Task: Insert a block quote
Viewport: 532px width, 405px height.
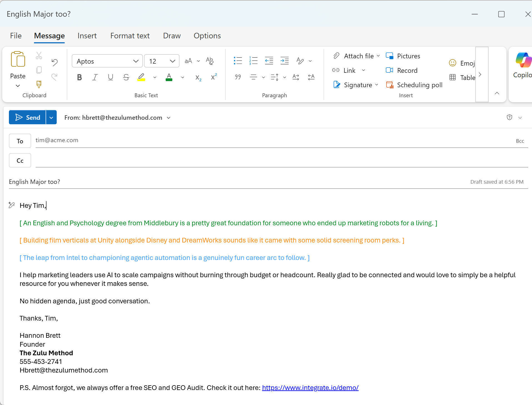Action: pyautogui.click(x=238, y=77)
